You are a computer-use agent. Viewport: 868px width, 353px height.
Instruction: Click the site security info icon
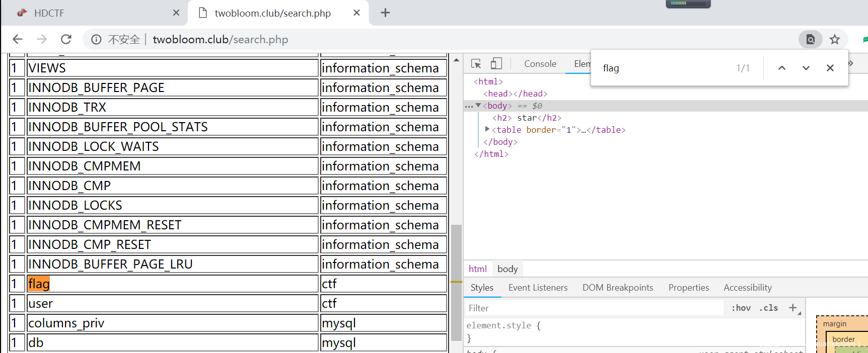[96, 39]
